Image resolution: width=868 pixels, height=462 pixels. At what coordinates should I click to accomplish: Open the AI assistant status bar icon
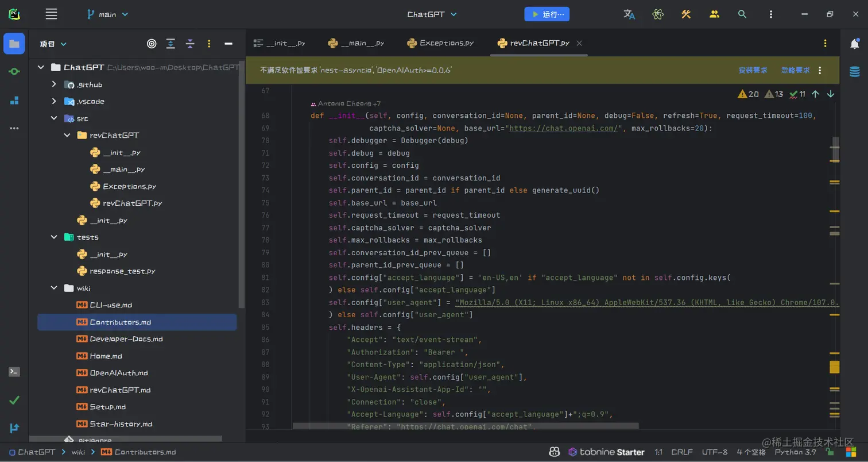[554, 452]
